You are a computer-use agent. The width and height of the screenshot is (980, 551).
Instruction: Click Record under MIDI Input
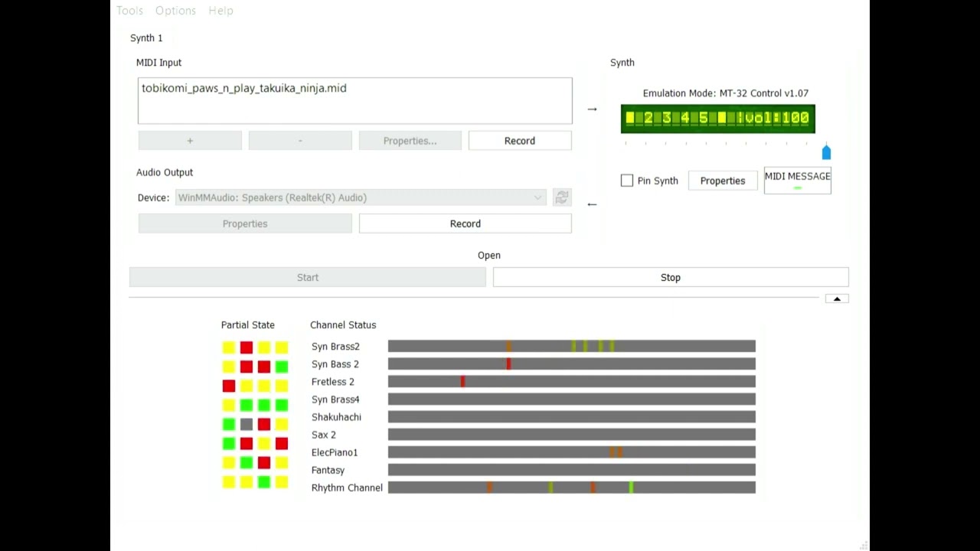tap(520, 141)
